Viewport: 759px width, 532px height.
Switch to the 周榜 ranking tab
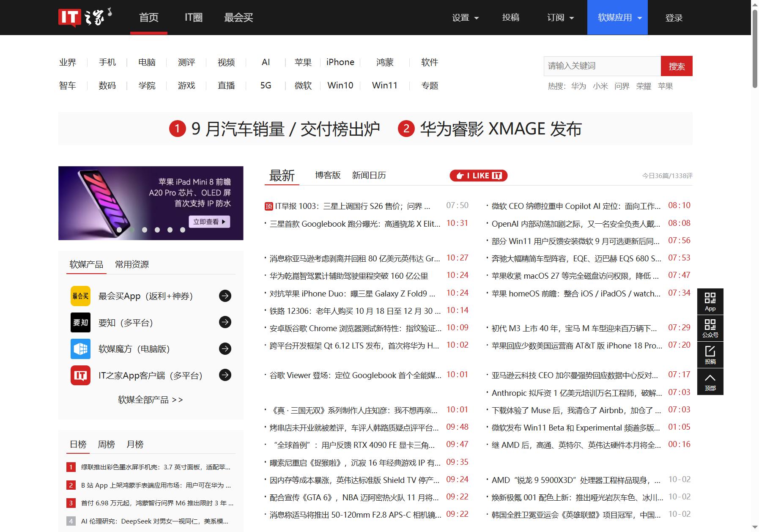pyautogui.click(x=106, y=444)
